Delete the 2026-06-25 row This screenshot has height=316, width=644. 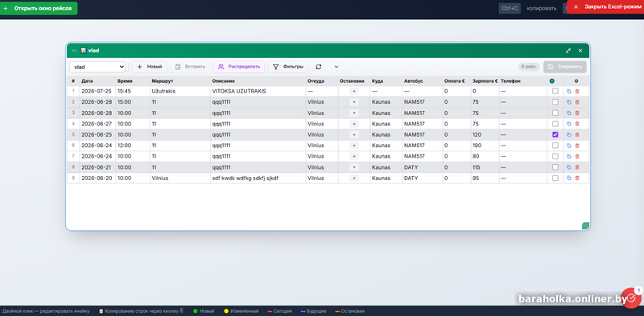[x=577, y=134]
